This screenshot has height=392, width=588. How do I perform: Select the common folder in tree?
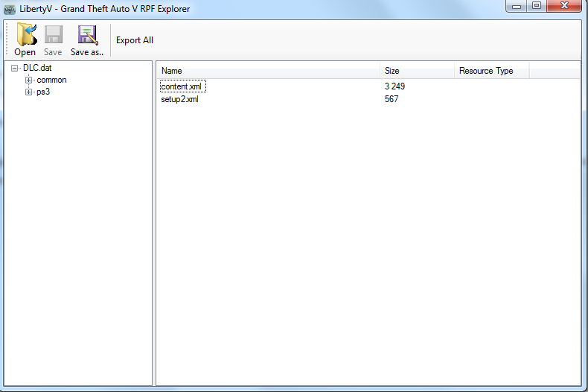(x=51, y=80)
